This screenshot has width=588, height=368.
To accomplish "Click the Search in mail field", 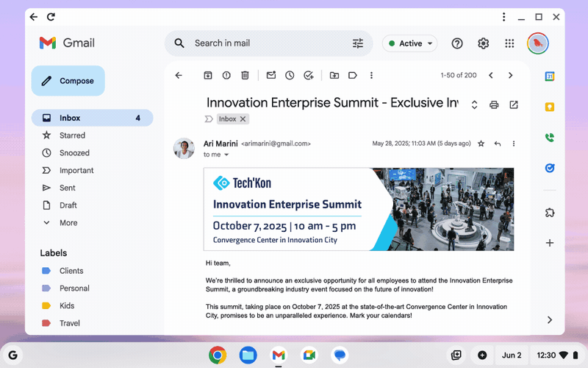I will 268,43.
